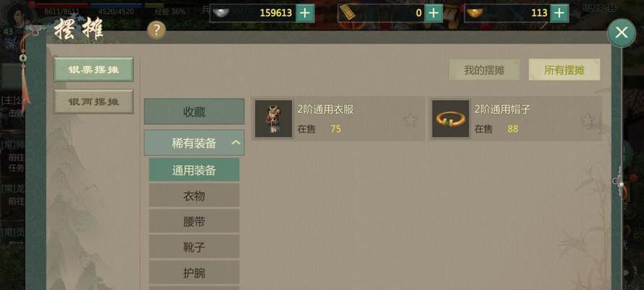This screenshot has width=644, height=290.
Task: Favorite the 2阶通用帽子 star icon
Action: click(587, 120)
